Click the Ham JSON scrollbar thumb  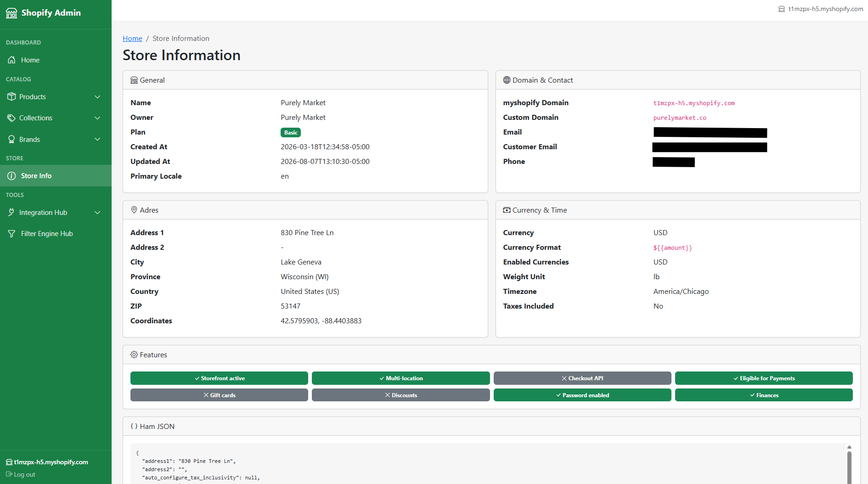[849, 467]
